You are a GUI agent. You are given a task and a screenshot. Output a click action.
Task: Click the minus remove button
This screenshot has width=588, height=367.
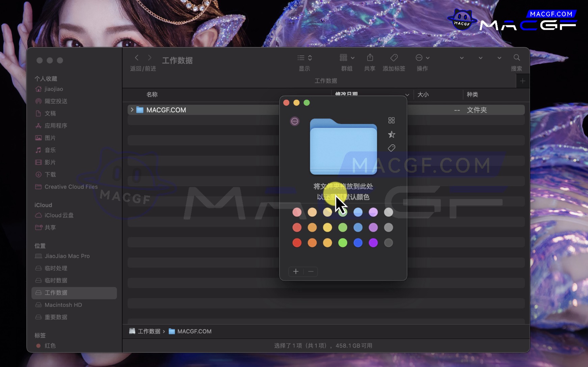click(x=311, y=271)
